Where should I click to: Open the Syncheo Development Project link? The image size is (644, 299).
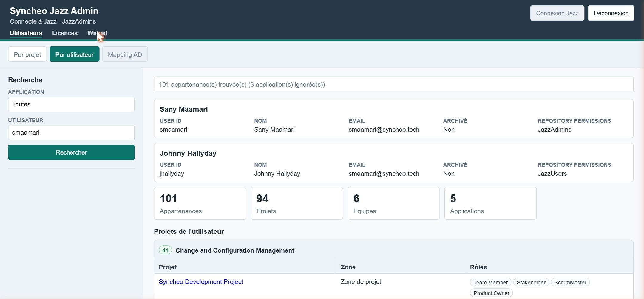click(201, 282)
